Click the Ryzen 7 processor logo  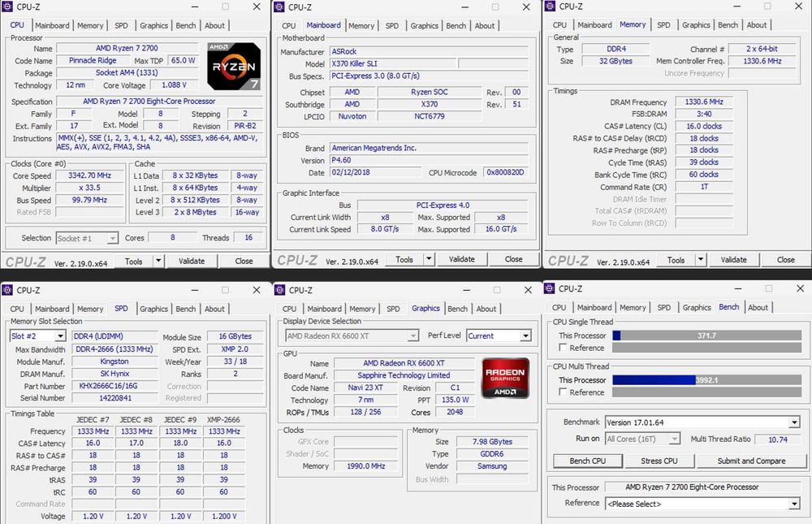(234, 66)
